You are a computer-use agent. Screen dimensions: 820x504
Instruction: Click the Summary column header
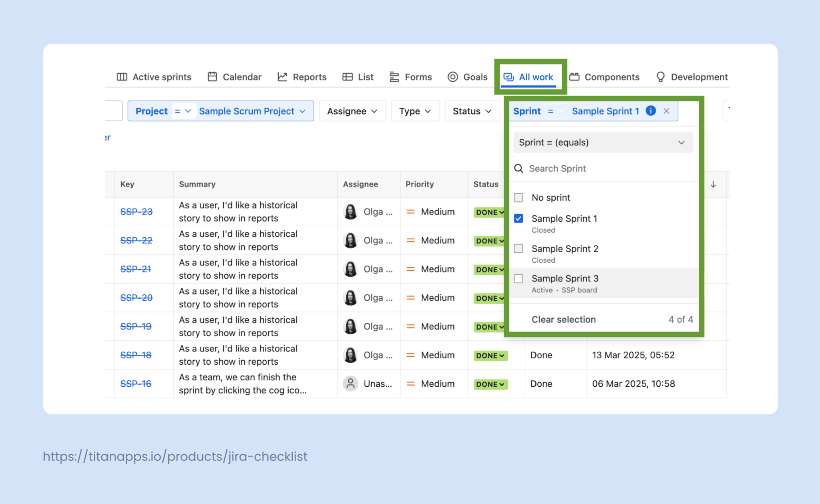197,184
